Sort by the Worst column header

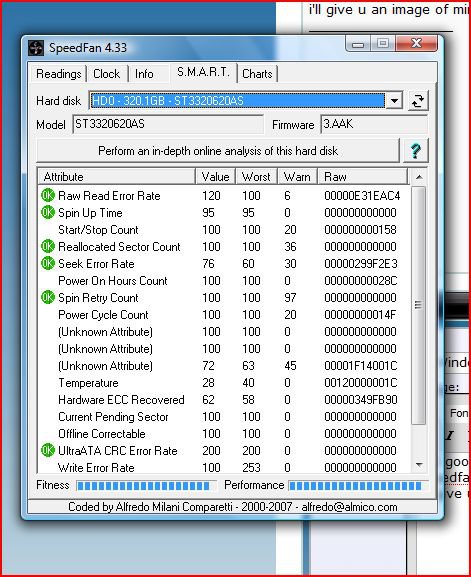pyautogui.click(x=256, y=177)
